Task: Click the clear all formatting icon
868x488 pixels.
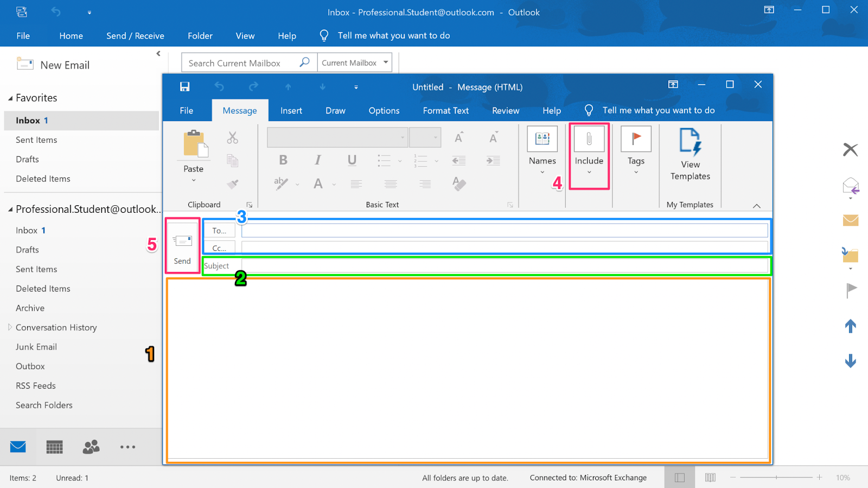Action: tap(459, 184)
